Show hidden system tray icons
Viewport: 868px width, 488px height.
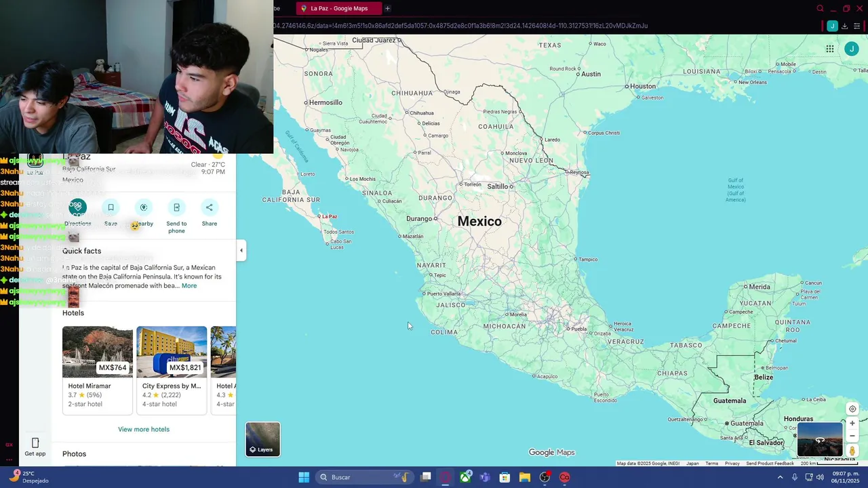[780, 477]
